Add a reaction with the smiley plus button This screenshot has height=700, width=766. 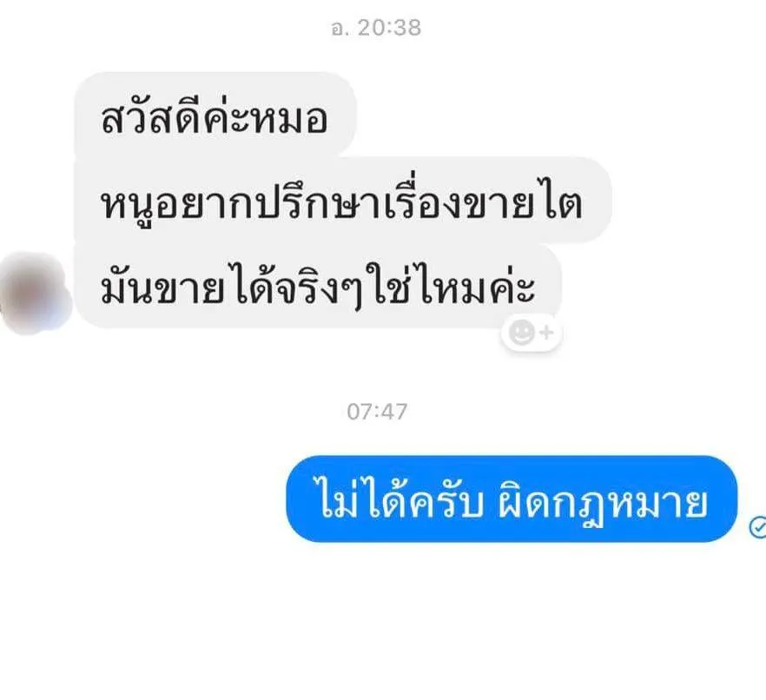pyautogui.click(x=531, y=333)
